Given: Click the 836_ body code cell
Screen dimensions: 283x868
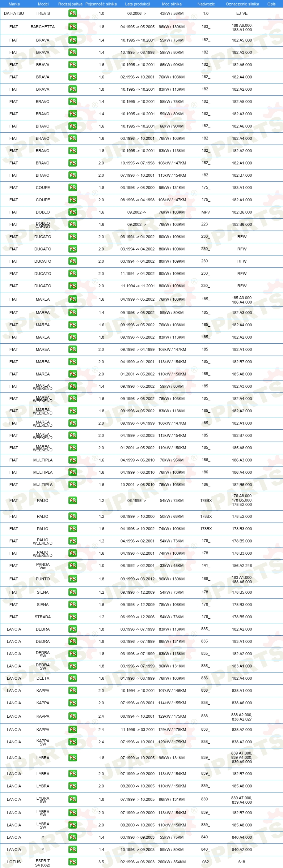Looking at the screenshot, I should point(206,678).
